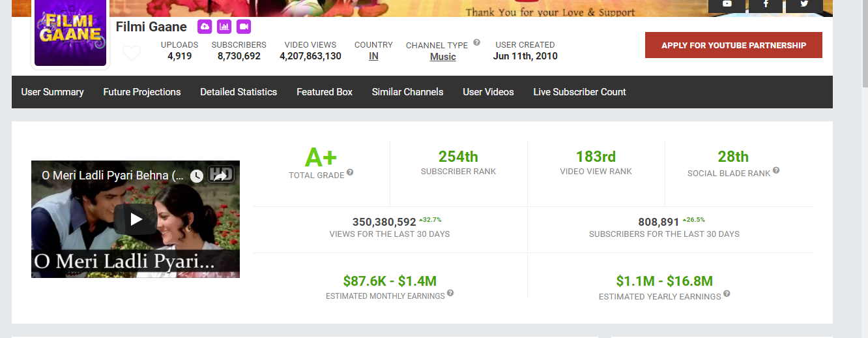Screen dimensions: 868x338
Task: Click help icon beside Social Blade Rank
Action: pos(776,171)
